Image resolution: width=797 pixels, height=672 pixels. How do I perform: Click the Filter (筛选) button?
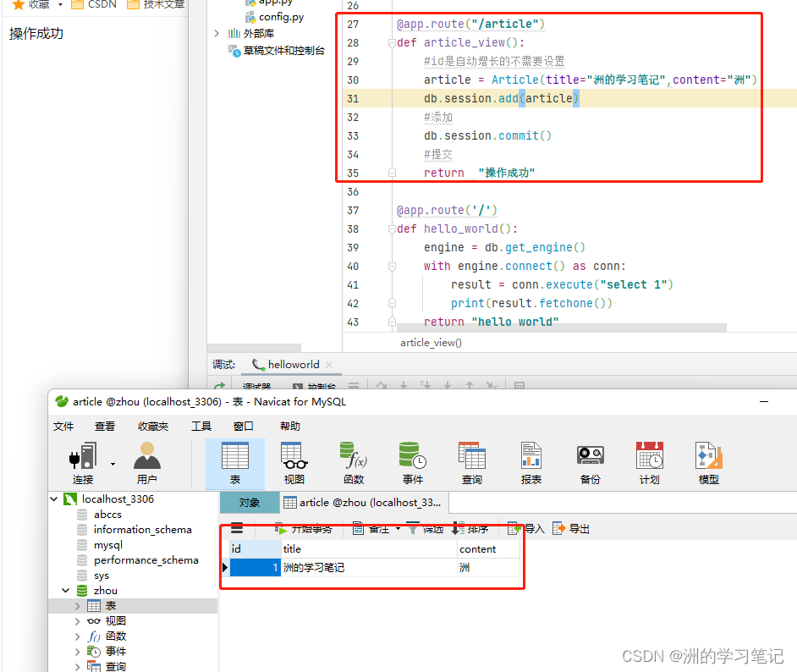click(x=426, y=529)
